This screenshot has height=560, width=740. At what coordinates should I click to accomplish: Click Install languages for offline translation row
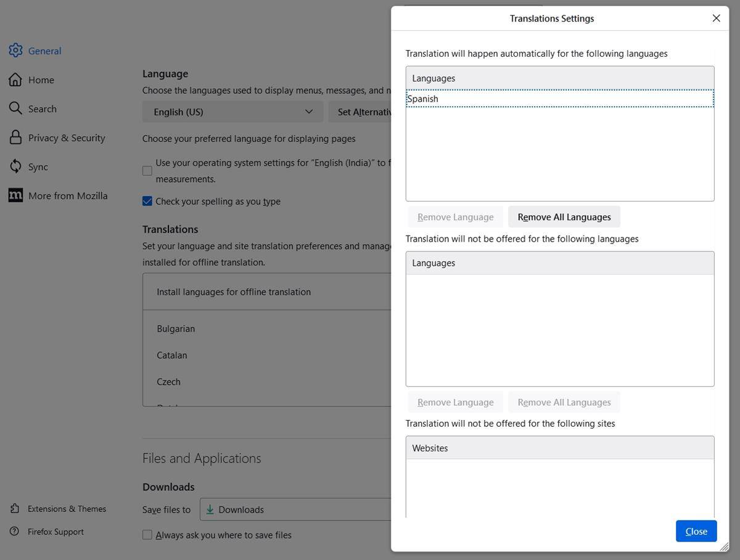[267, 292]
